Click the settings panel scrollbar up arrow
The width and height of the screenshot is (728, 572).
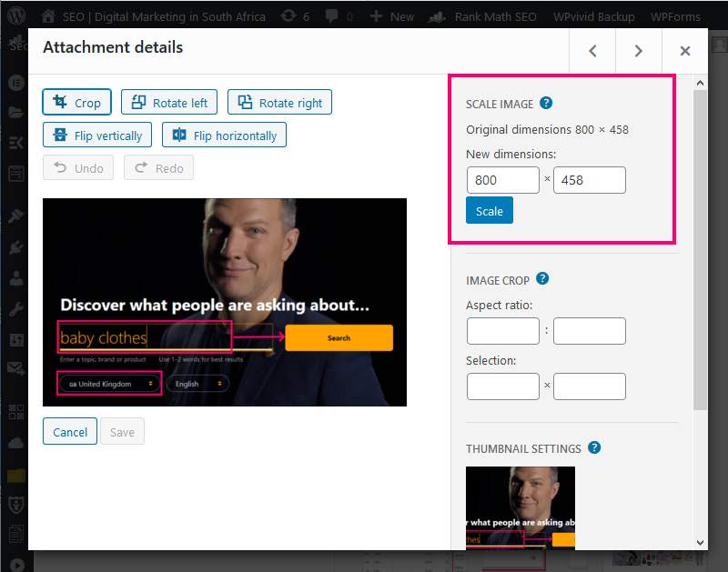click(700, 83)
